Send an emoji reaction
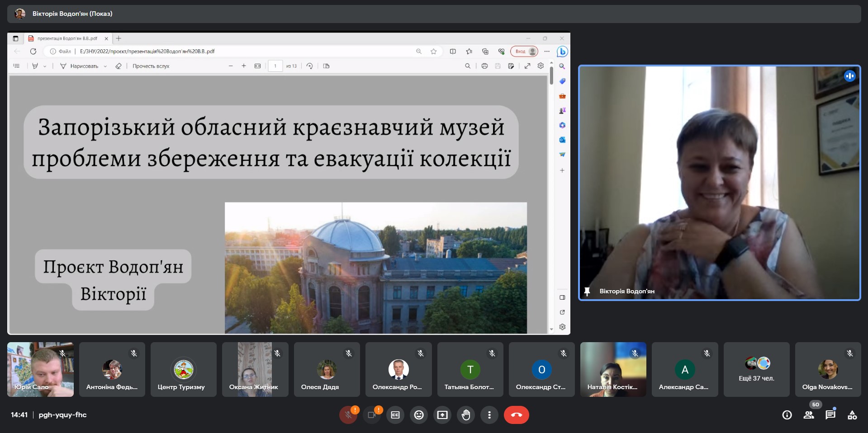 tap(419, 415)
